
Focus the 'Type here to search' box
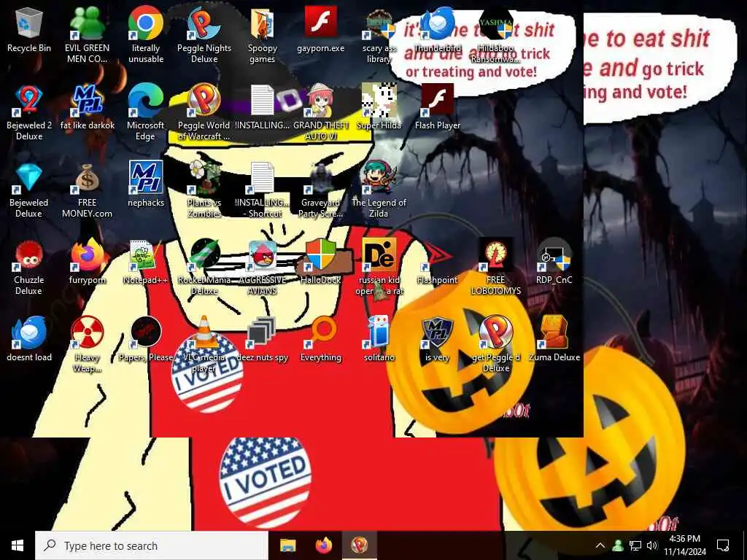tap(152, 545)
